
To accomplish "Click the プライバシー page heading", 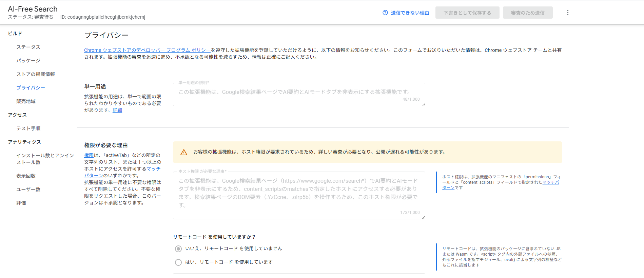I will [106, 35].
